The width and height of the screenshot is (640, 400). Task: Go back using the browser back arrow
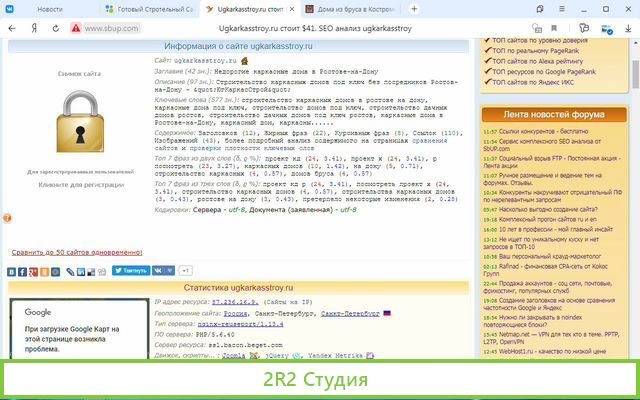(x=12, y=28)
